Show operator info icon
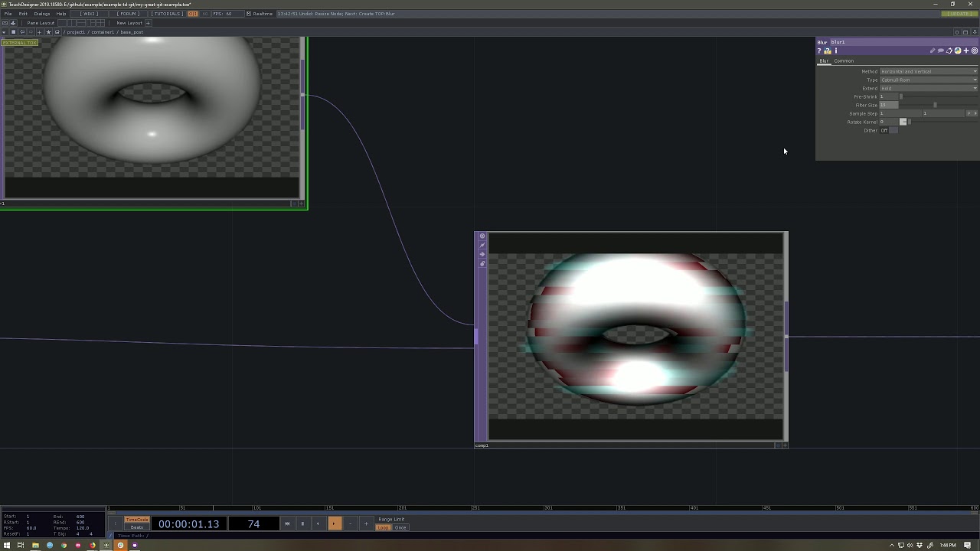This screenshot has height=551, width=980. [836, 51]
